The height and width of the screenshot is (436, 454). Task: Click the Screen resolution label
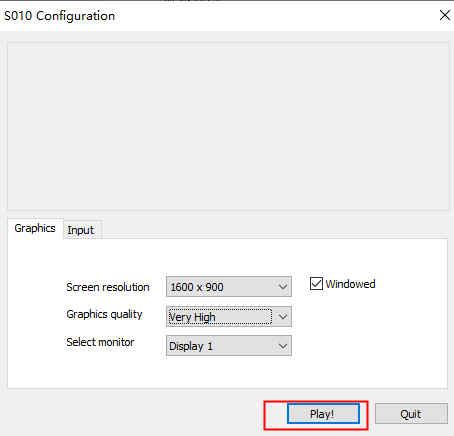(x=108, y=287)
